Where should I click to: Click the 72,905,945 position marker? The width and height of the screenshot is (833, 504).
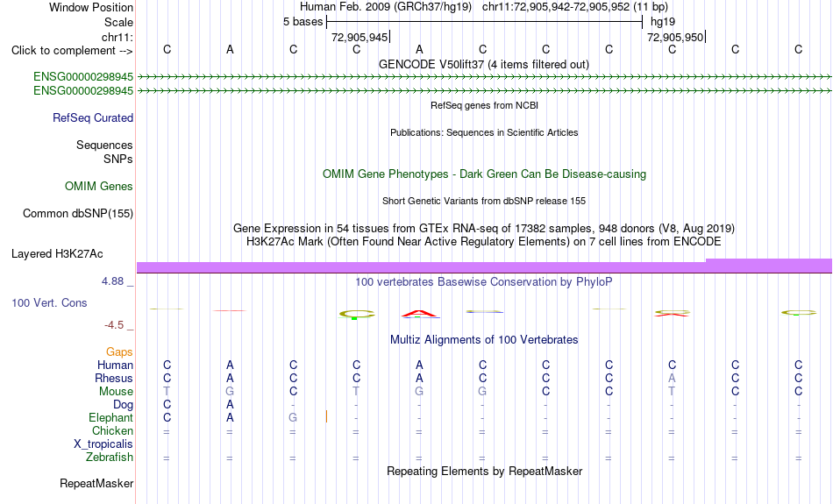tap(360, 37)
